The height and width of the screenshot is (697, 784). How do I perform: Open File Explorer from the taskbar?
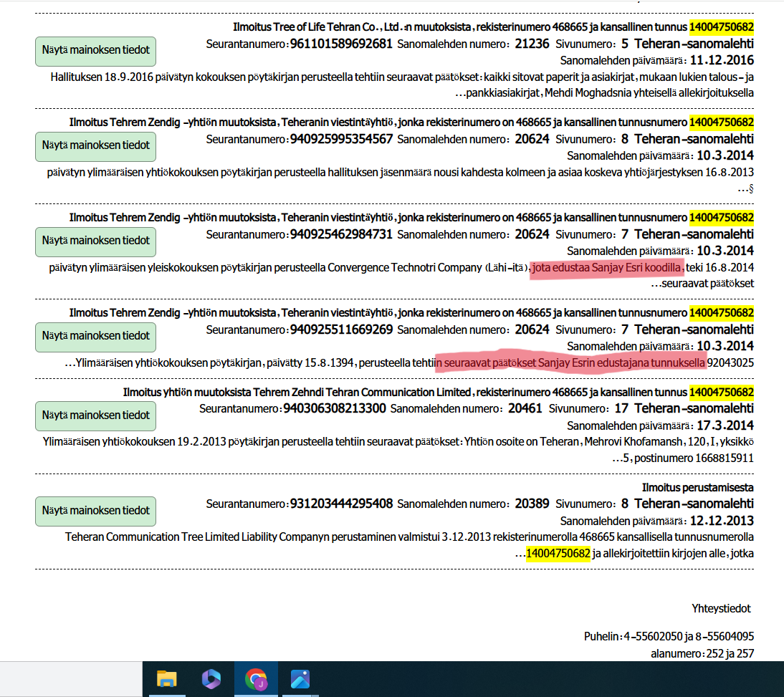click(x=166, y=679)
